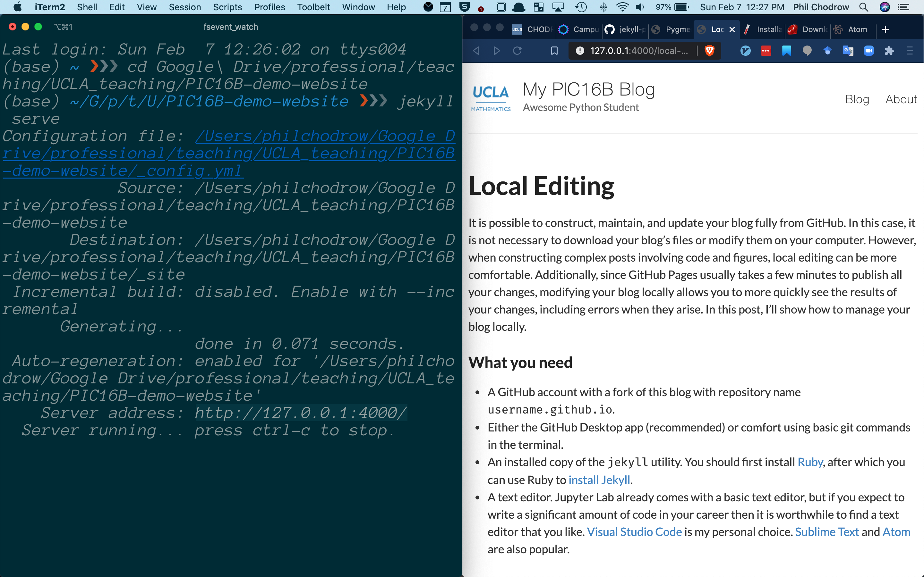The image size is (924, 577).
Task: Click the Google Translate extension icon
Action: (x=848, y=50)
